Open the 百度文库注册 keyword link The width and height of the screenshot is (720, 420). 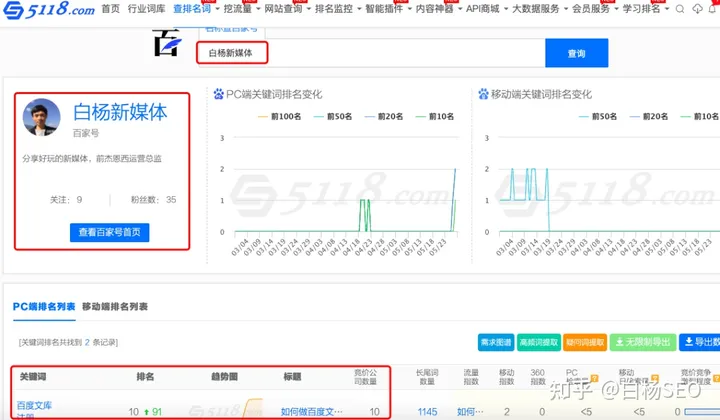(x=34, y=410)
